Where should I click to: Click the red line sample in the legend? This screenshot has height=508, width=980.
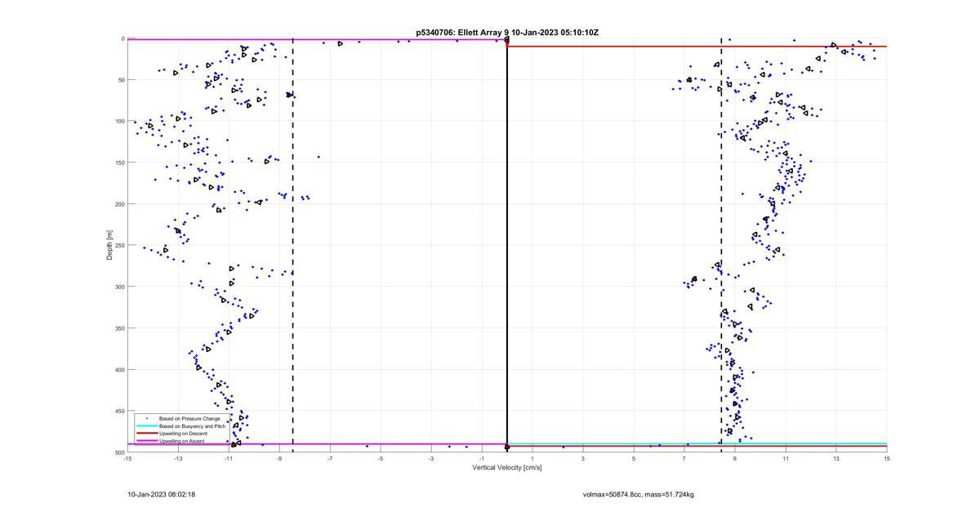tap(147, 434)
